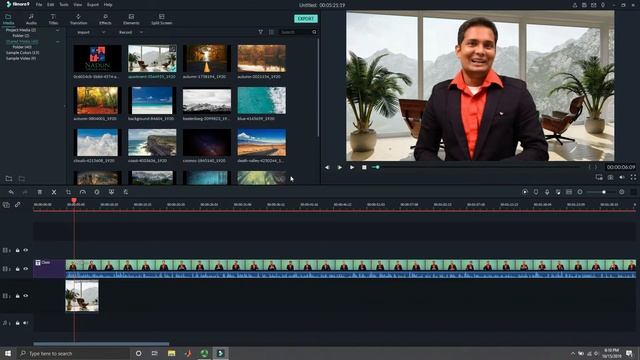This screenshot has width=640, height=360.
Task: Open the Effects tab
Action: (105, 19)
